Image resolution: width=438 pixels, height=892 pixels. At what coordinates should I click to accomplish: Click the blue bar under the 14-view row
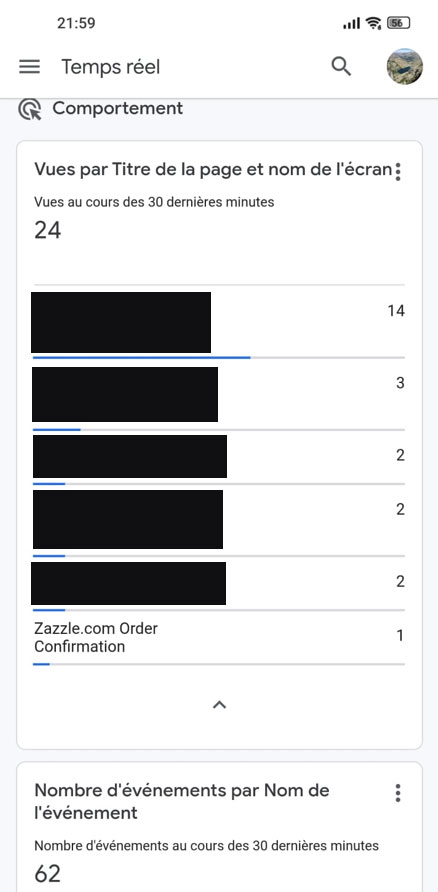click(142, 357)
